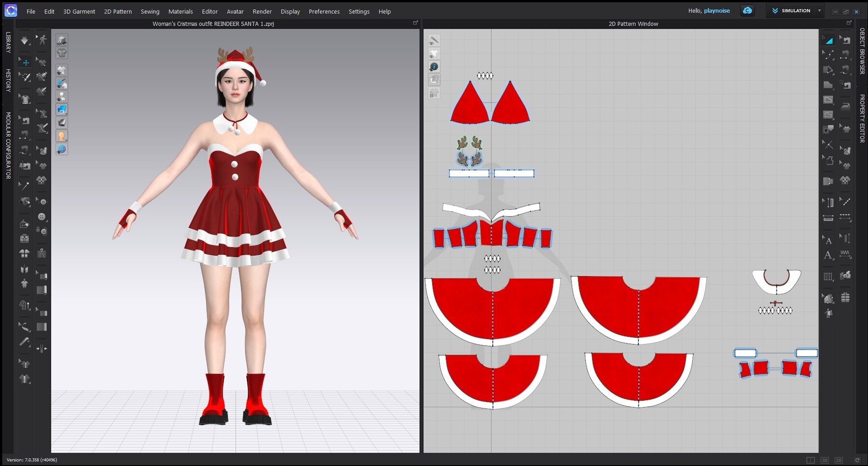Open the SIMULATION dropdown chevron
This screenshot has width=868, height=466.
(x=819, y=10)
